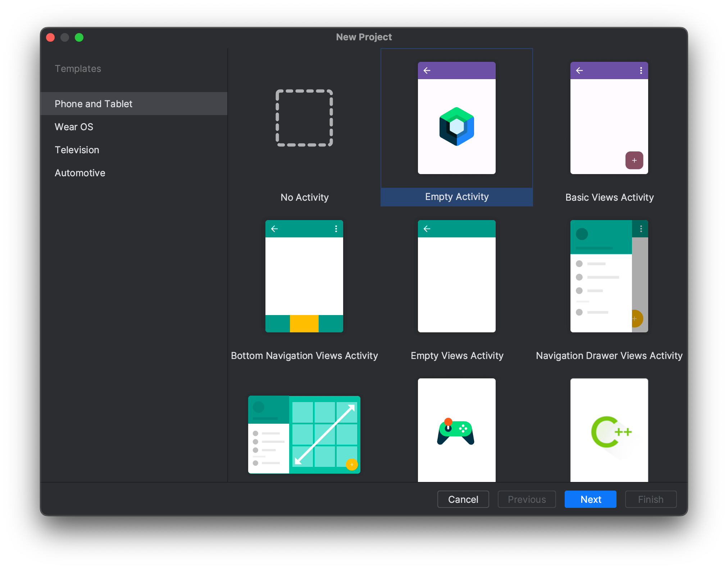Click the Empty Activity label
Image resolution: width=728 pixels, height=569 pixels.
tap(456, 197)
